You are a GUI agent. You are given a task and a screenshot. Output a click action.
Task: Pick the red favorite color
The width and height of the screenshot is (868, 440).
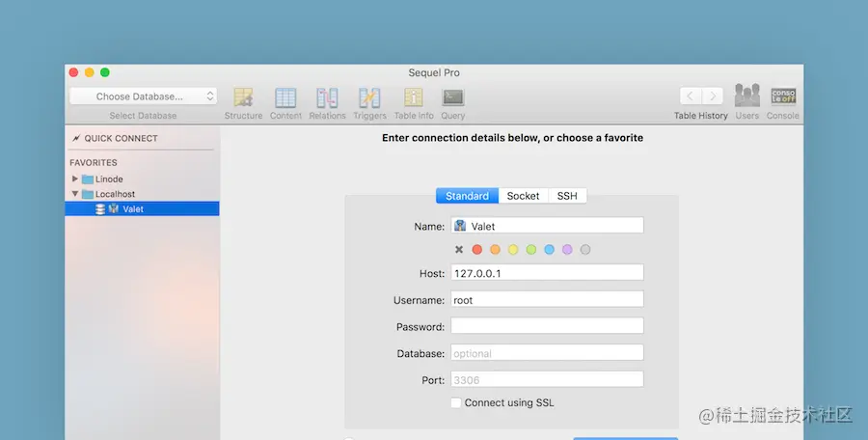(x=477, y=249)
